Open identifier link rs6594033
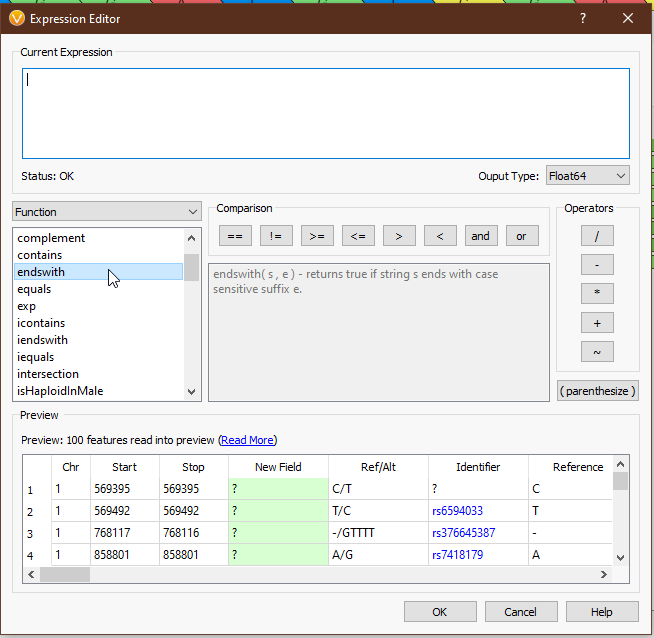The image size is (654, 638). (x=457, y=511)
